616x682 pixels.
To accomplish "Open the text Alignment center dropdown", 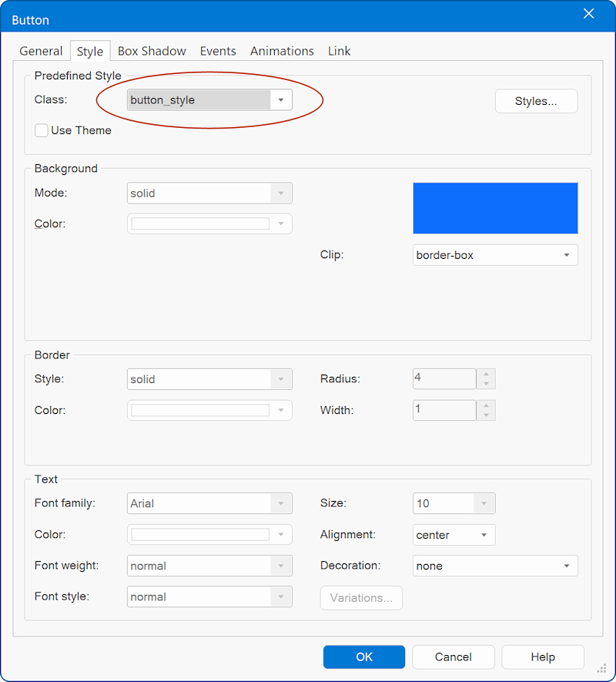I will click(454, 535).
